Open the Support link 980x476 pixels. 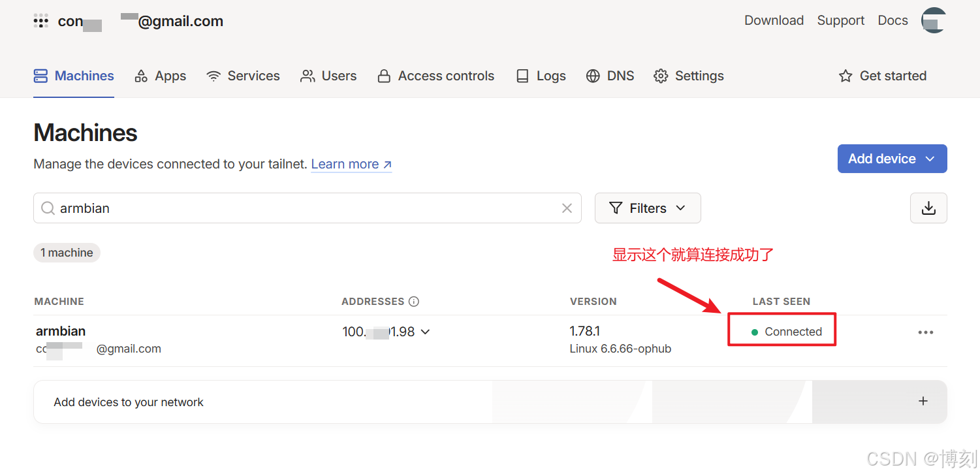(x=840, y=20)
